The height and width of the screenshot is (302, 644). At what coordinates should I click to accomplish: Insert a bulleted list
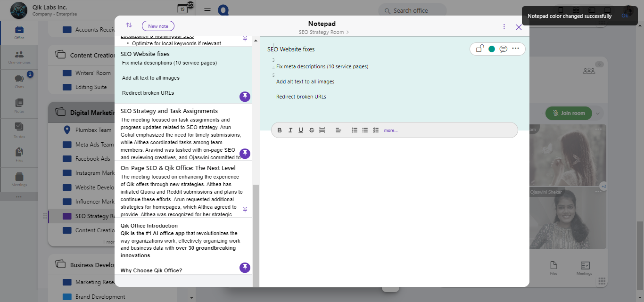pyautogui.click(x=365, y=130)
